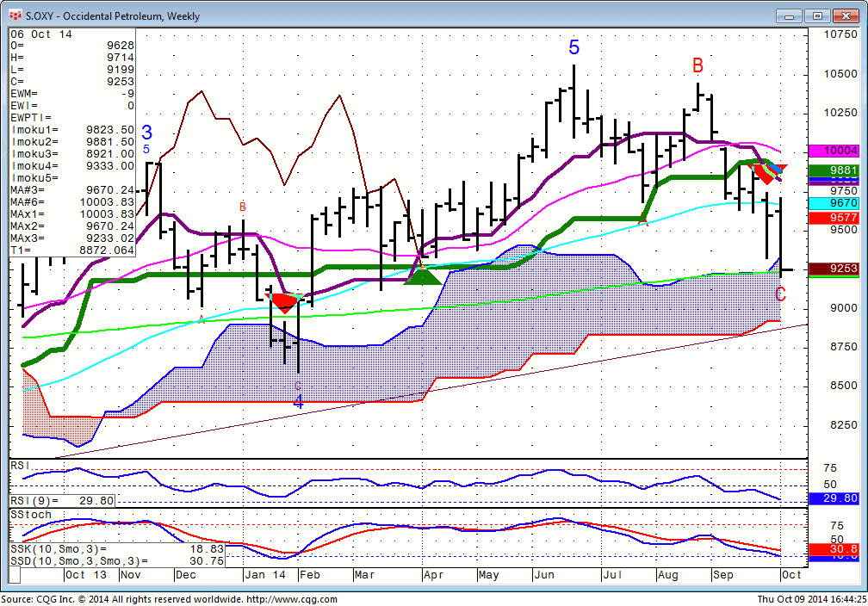Click the 'T1= 8872.064' row
This screenshot has height=606, width=868.
[72, 250]
